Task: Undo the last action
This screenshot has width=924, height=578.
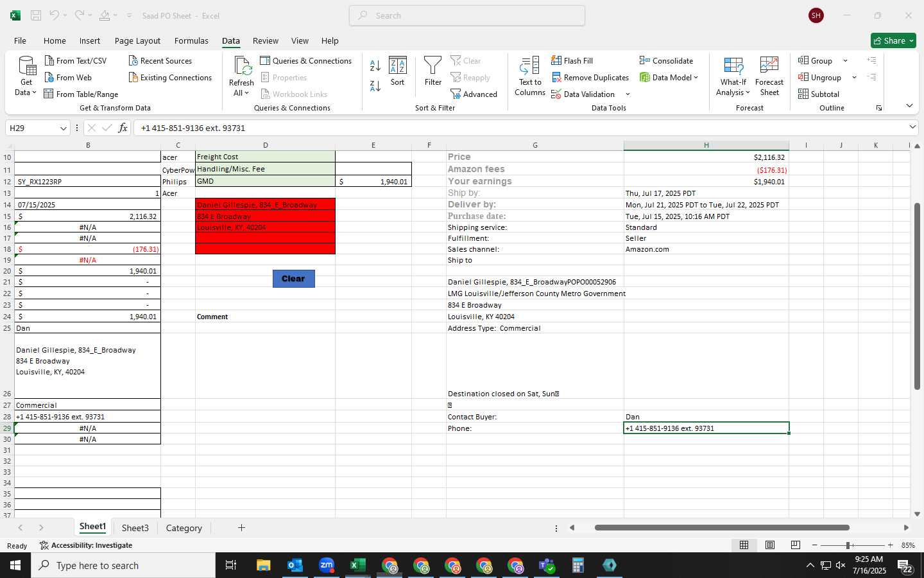Action: [55, 15]
